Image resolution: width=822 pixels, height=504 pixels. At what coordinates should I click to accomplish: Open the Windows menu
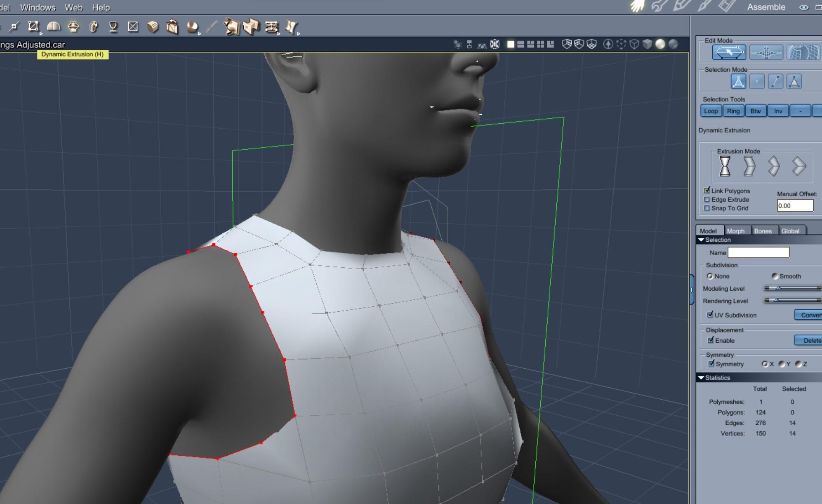38,7
